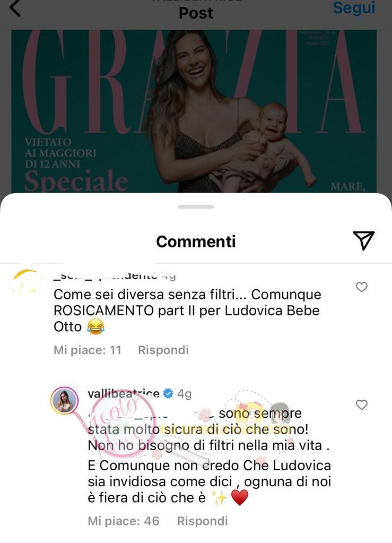This screenshot has height=543, width=392.
Task: Open vallibeatrice's profile picture
Action: pos(64,401)
